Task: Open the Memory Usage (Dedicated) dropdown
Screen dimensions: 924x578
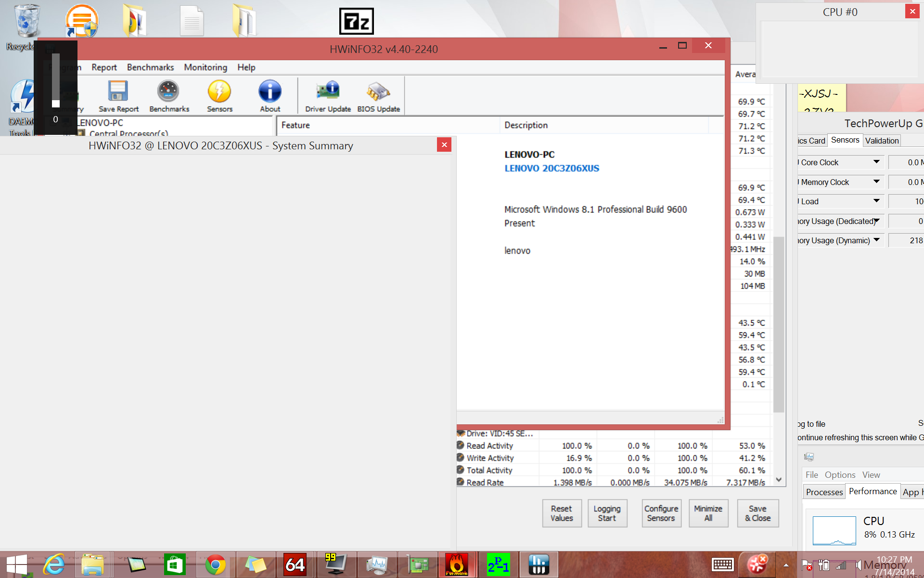Action: [876, 221]
